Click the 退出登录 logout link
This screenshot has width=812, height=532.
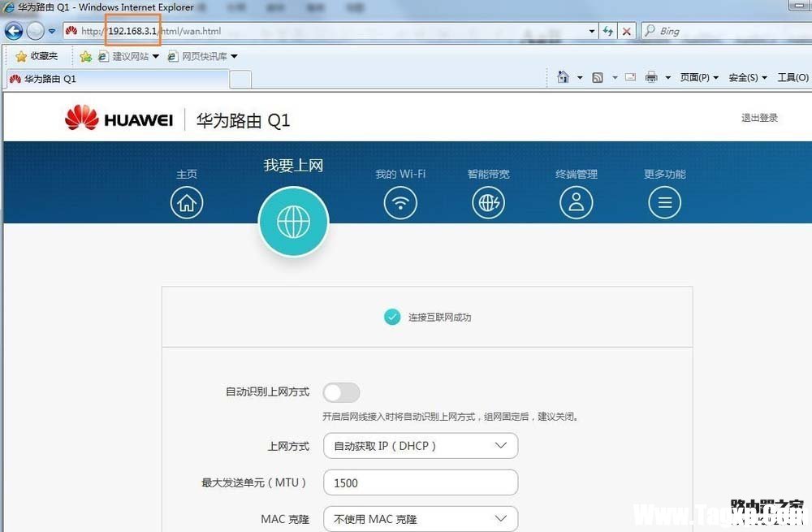759,118
